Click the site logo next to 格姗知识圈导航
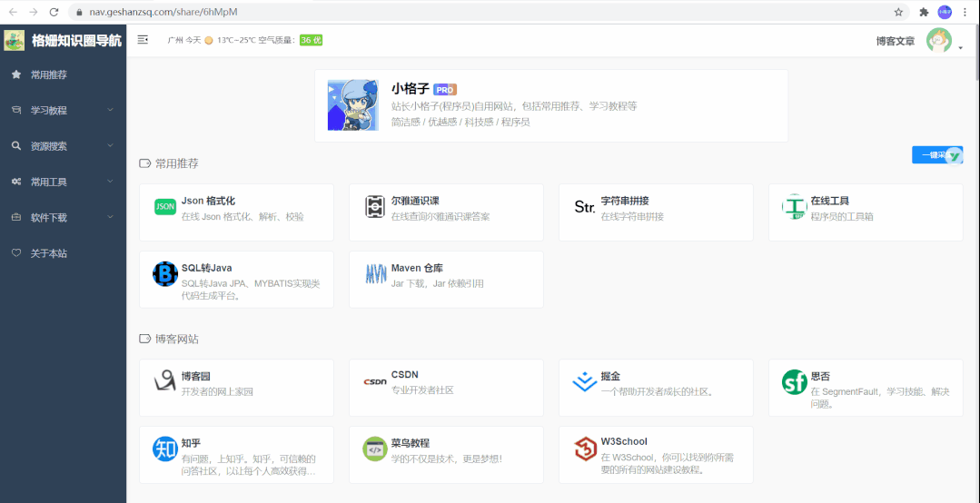Viewport: 980px width, 503px height. [x=15, y=40]
